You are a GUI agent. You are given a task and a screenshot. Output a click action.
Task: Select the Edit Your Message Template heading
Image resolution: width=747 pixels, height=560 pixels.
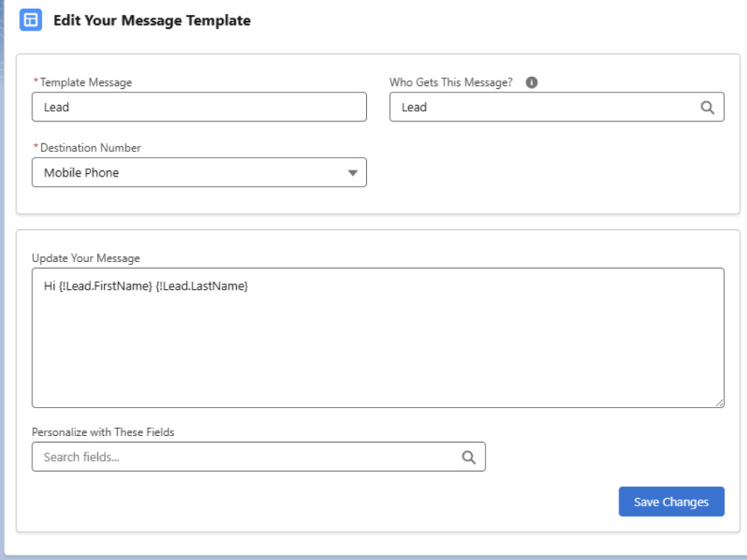coord(152,20)
